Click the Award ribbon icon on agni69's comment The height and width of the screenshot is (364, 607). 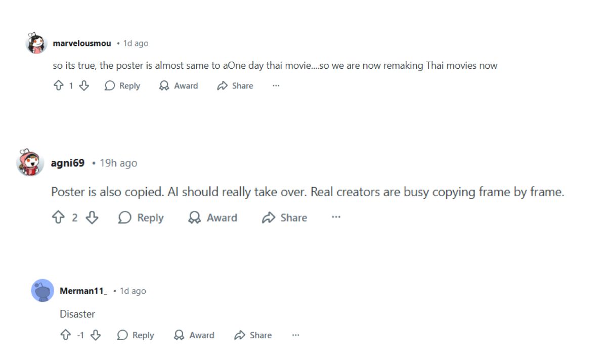click(194, 217)
